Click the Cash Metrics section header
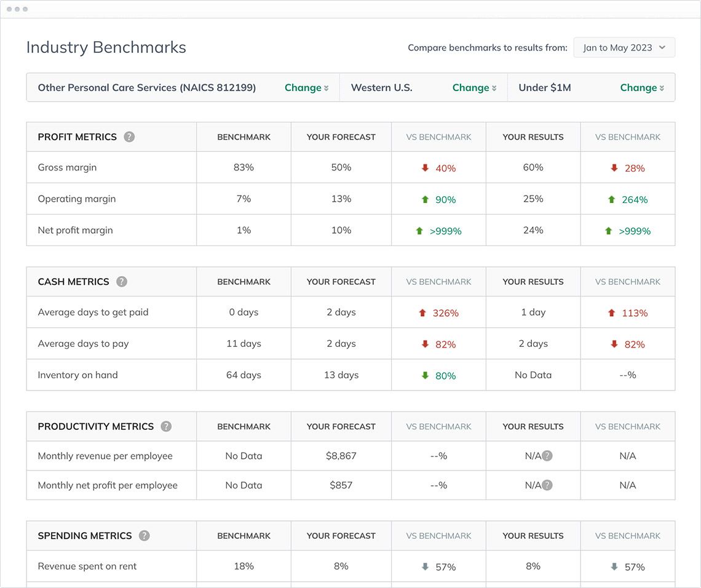 [73, 282]
